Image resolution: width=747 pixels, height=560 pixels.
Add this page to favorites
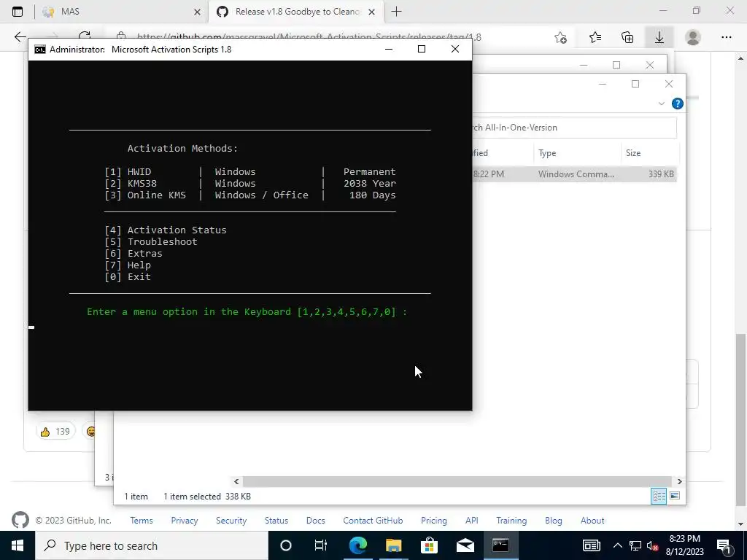tap(561, 37)
